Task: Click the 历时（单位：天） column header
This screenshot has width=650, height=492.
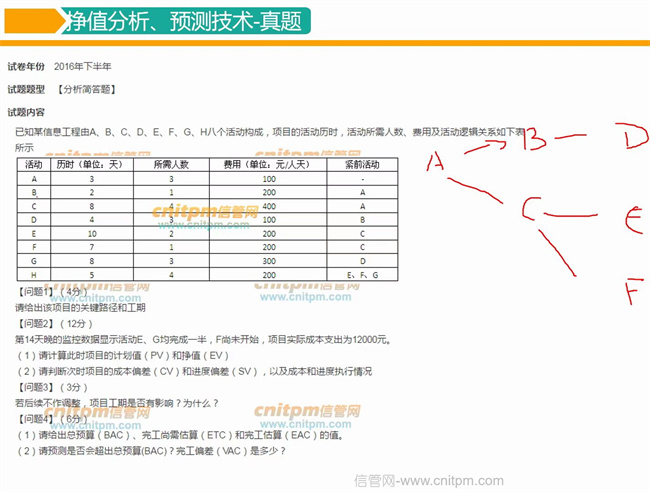Action: (90, 163)
